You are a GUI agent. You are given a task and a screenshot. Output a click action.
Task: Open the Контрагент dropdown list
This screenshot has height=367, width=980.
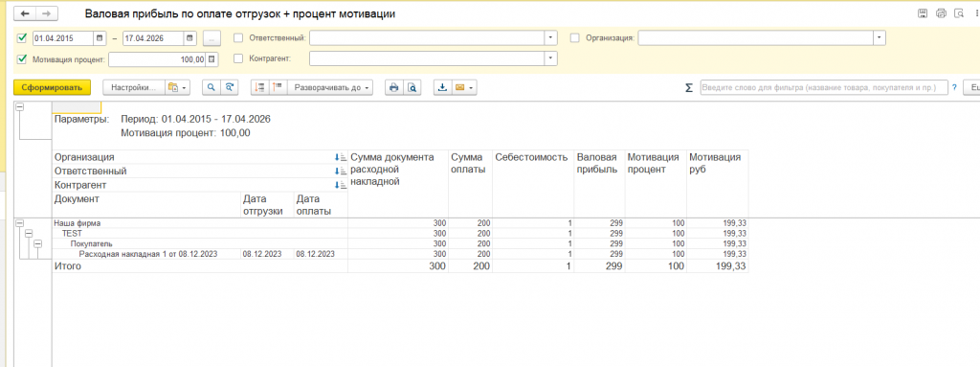coord(550,58)
